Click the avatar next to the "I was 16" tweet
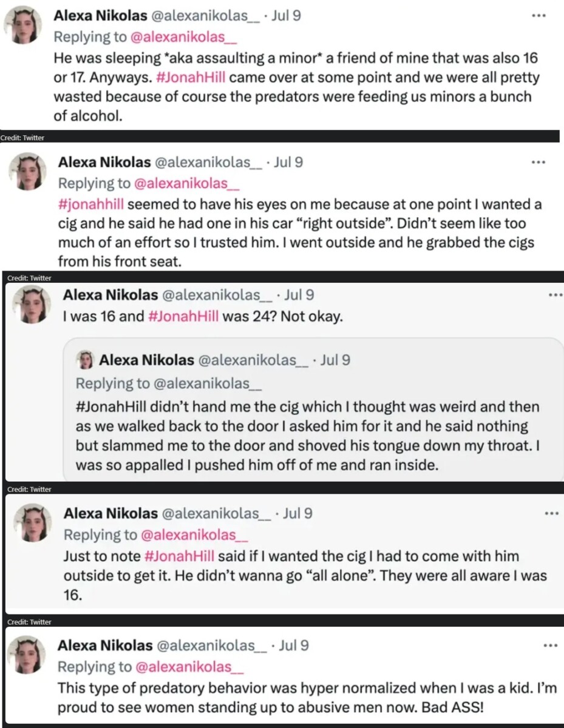 coord(32,305)
